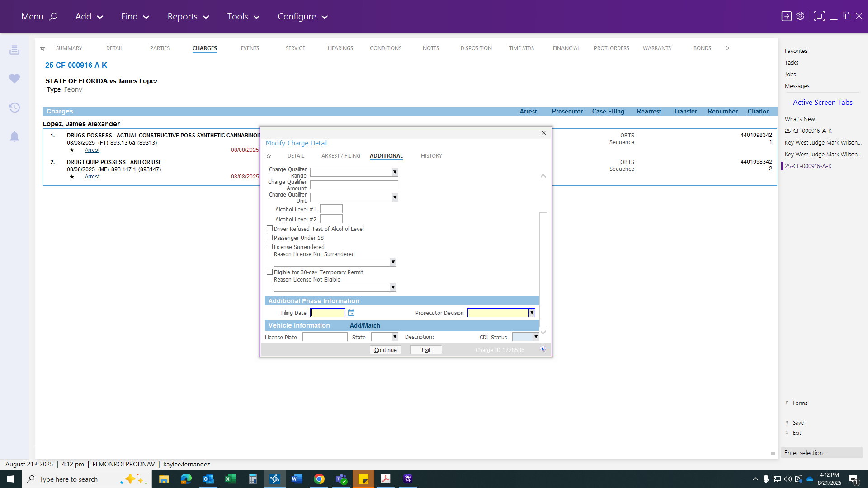Viewport: 868px width, 488px height.
Task: Click the favorites heart icon in sidebar
Action: 14,79
